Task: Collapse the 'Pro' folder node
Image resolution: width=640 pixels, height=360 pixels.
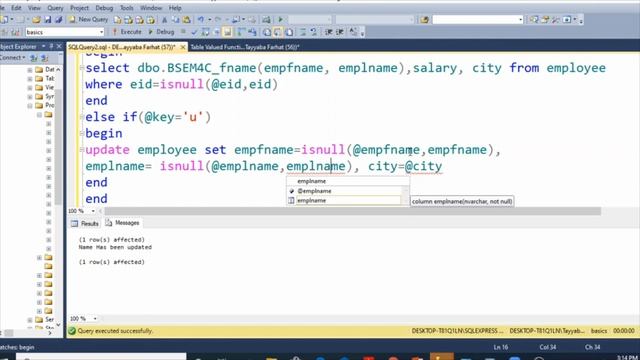Action: 30,106
